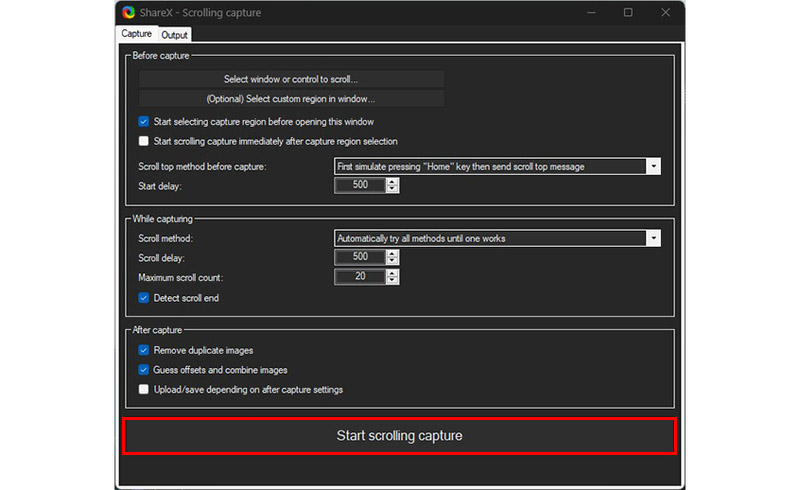Click Select window or control to scroll button
Image resolution: width=800 pixels, height=490 pixels.
point(291,79)
